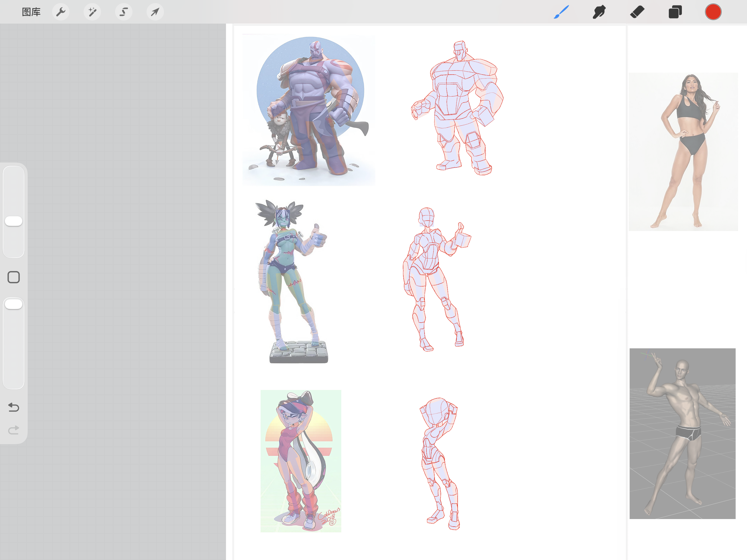Screen dimensions: 747x560
Task: Activate the Selection tool
Action: (x=124, y=12)
